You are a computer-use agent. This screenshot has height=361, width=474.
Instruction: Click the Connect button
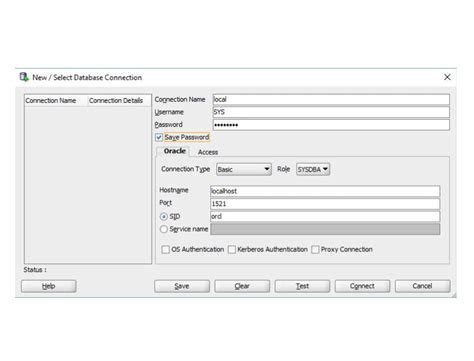coord(362,286)
